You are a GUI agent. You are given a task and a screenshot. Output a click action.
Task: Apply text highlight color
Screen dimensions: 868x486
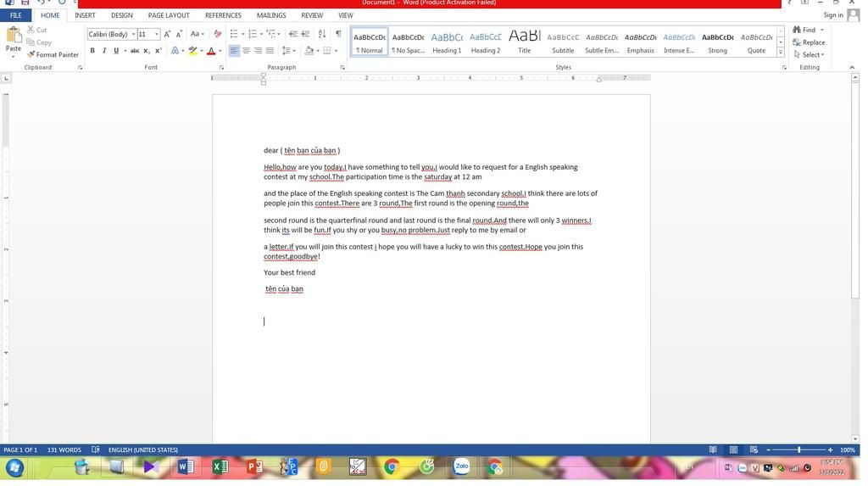(192, 50)
